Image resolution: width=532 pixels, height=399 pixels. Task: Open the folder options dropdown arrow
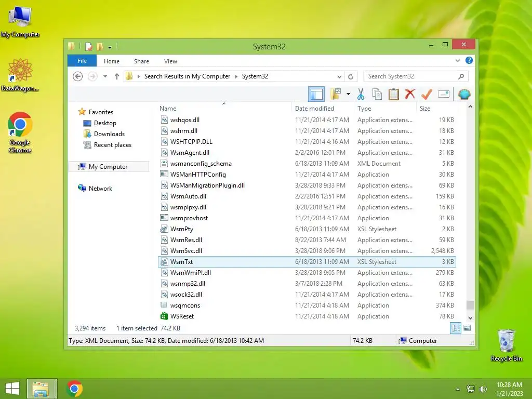coord(348,94)
